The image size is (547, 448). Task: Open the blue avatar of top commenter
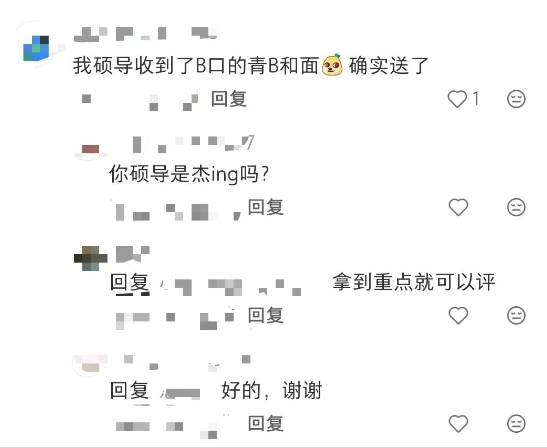tap(36, 48)
